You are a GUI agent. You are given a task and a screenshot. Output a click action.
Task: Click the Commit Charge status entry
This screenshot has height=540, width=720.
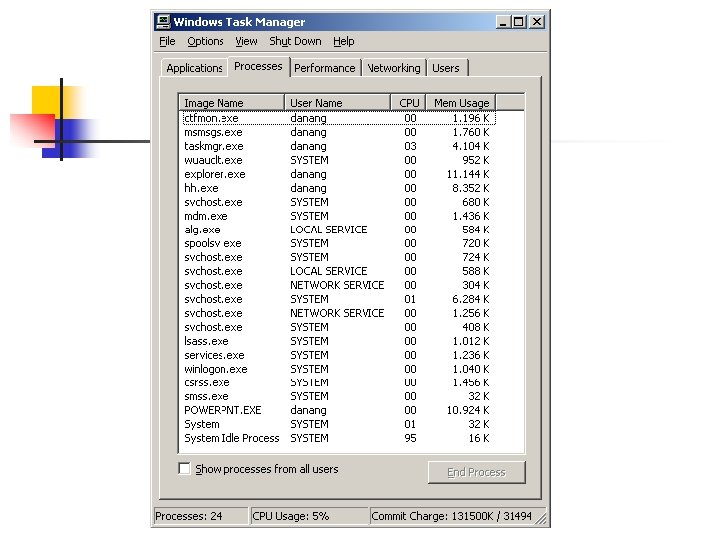pyautogui.click(x=452, y=516)
